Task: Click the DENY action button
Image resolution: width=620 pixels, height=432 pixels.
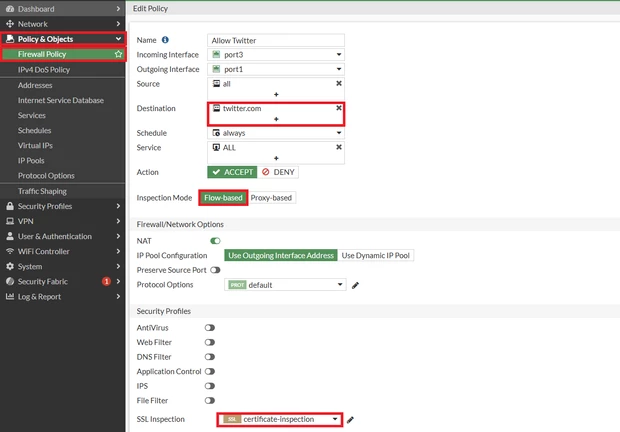Action: pyautogui.click(x=278, y=172)
